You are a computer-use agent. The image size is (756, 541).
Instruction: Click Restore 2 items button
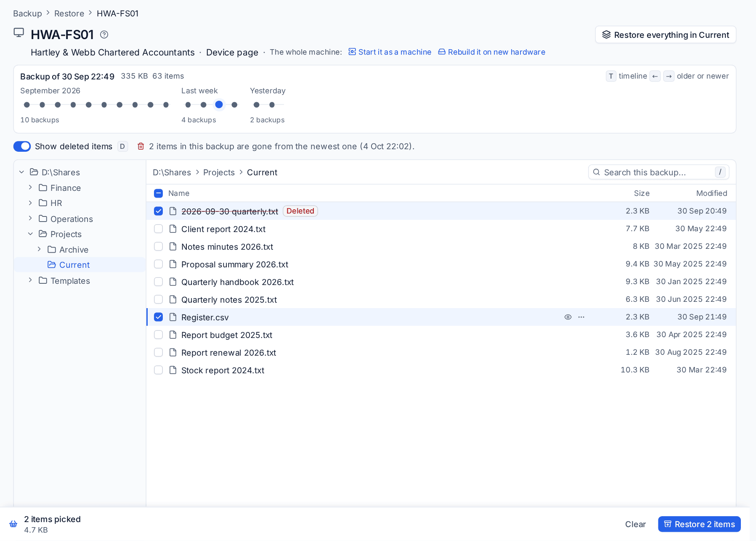coord(699,524)
